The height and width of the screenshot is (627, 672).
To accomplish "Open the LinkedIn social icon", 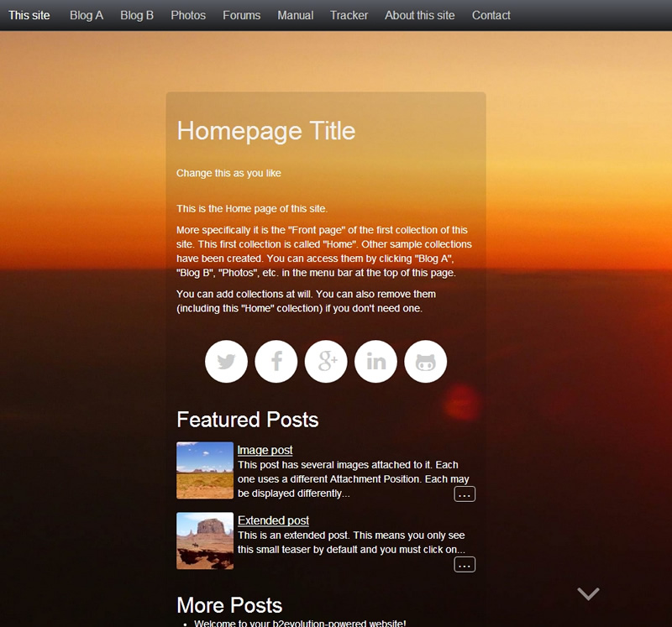I will pyautogui.click(x=376, y=362).
